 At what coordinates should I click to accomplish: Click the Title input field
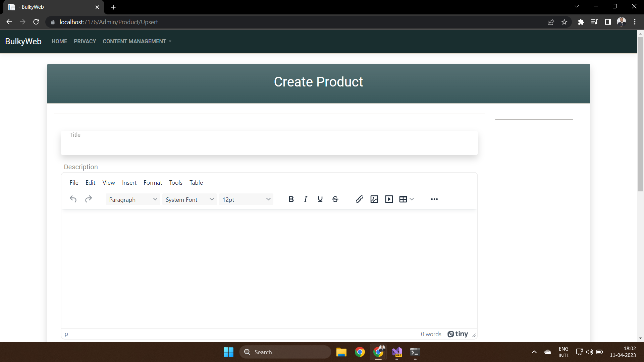pyautogui.click(x=269, y=143)
